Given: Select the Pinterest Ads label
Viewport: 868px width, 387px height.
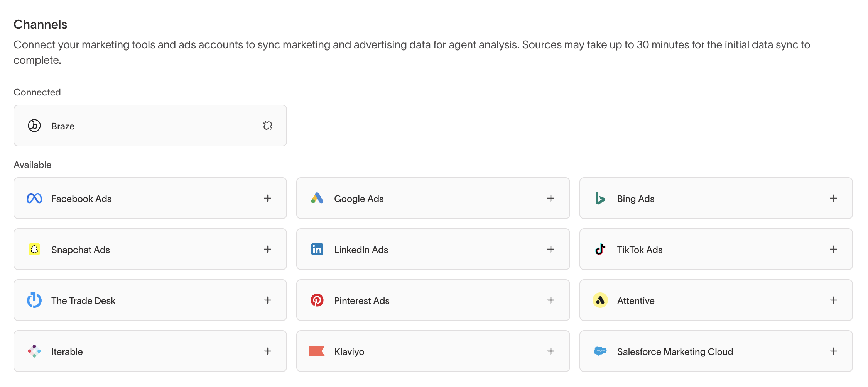Looking at the screenshot, I should pyautogui.click(x=362, y=301).
